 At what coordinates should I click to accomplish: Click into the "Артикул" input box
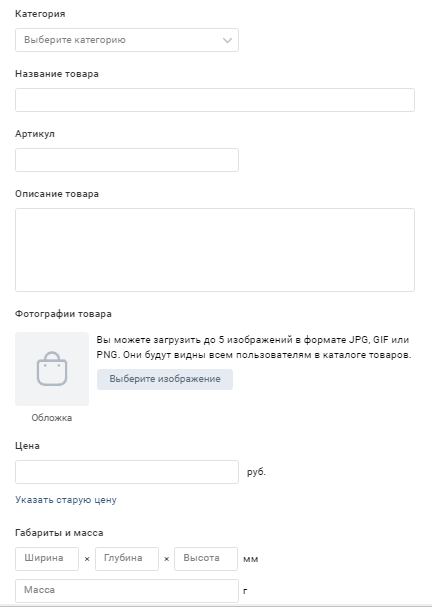click(127, 160)
